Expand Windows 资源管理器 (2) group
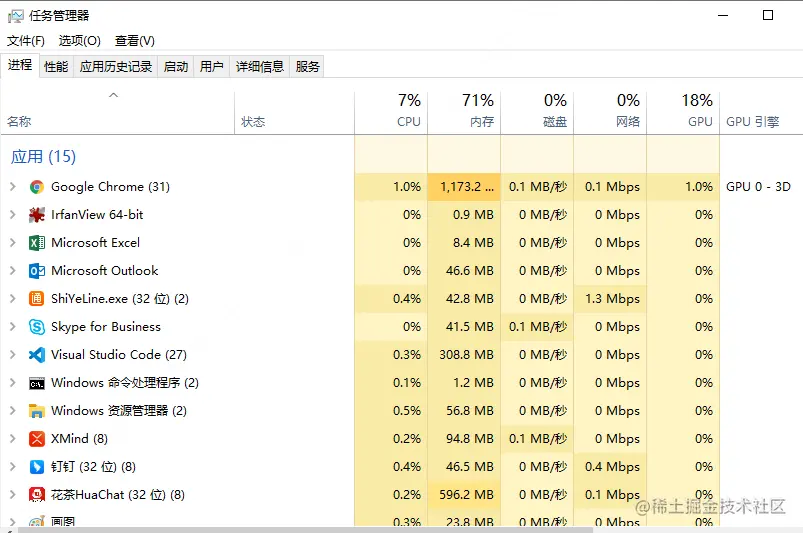Screen dimensions: 803x533 point(13,411)
